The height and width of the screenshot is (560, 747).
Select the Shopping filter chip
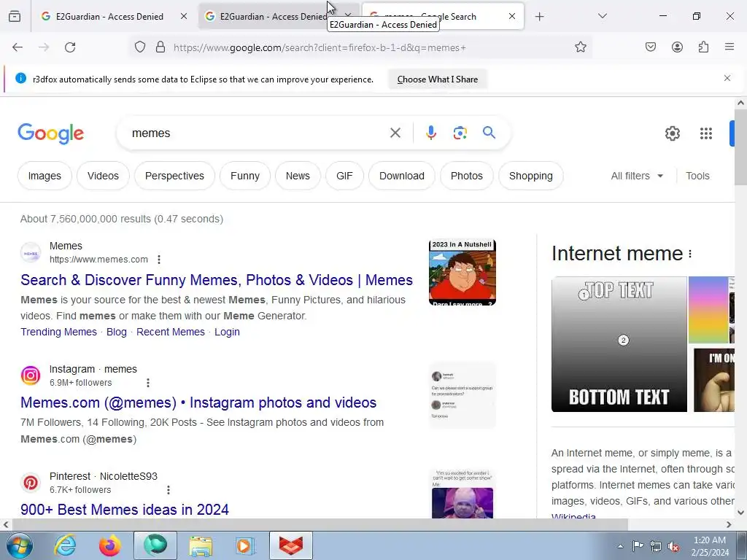[531, 176]
